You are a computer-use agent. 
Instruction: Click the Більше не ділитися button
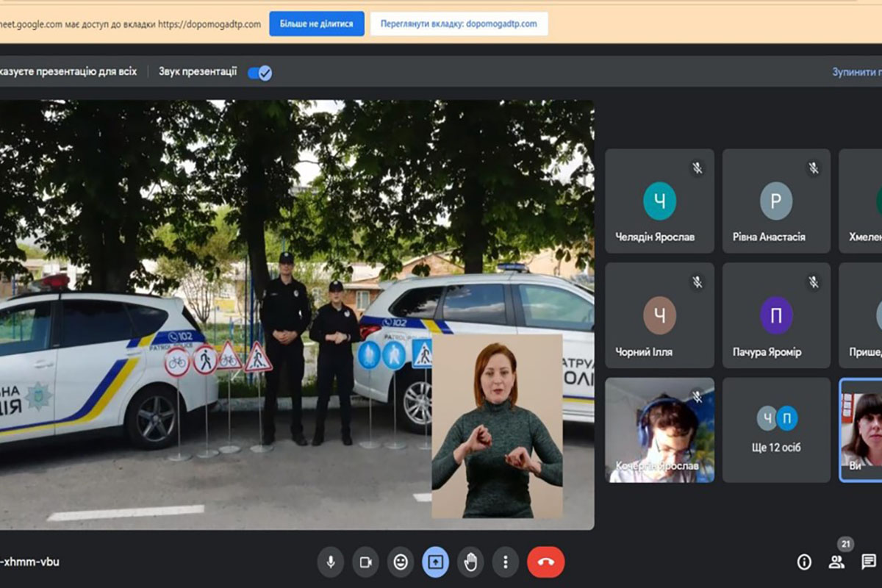coord(317,24)
